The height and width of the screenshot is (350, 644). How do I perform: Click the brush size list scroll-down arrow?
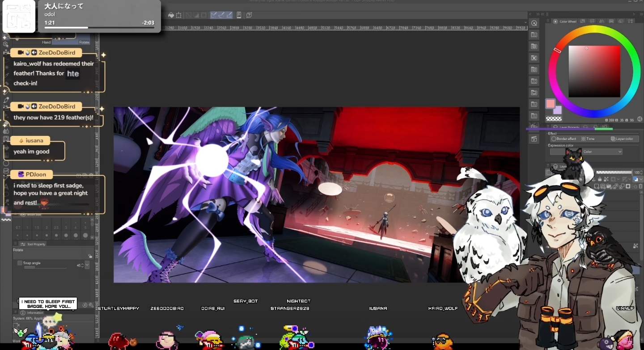click(x=91, y=237)
